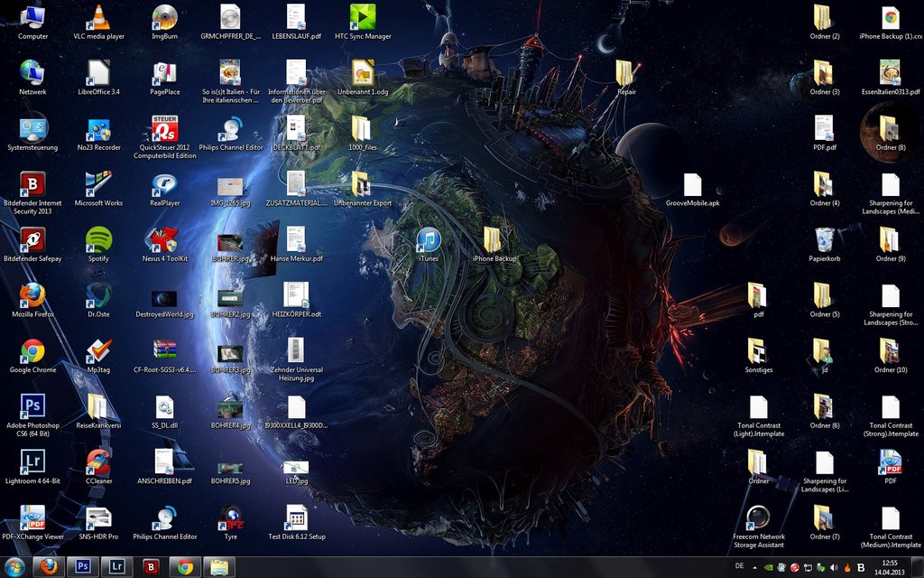This screenshot has width=924, height=578.
Task: Open the HTC Sync Manager icon
Action: click(363, 18)
